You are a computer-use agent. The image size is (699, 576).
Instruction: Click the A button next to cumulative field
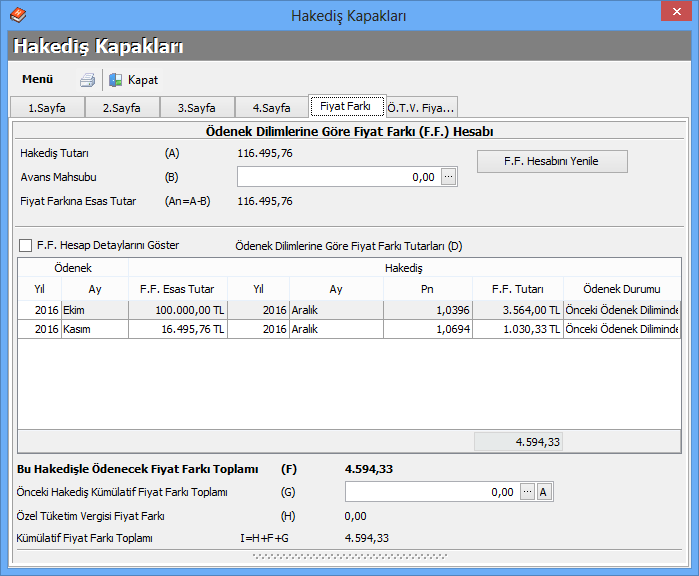point(544,492)
